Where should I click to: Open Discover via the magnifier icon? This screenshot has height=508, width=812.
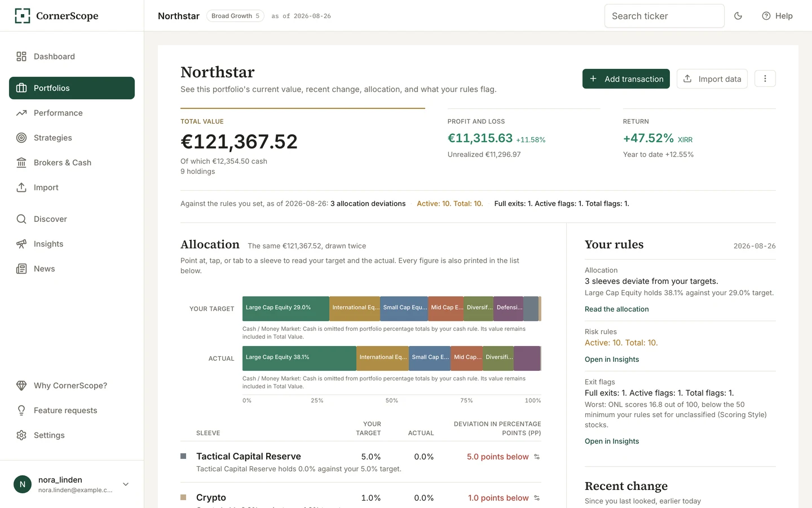coord(21,219)
